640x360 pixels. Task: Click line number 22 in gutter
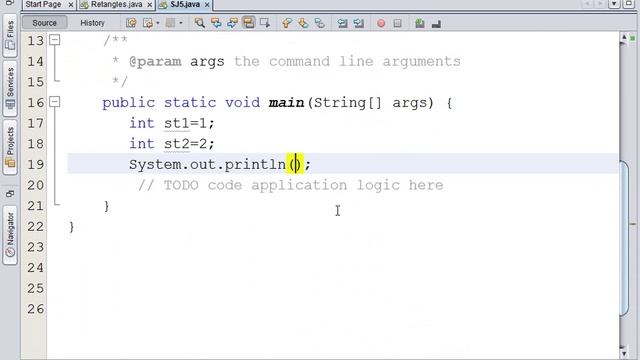click(x=36, y=226)
